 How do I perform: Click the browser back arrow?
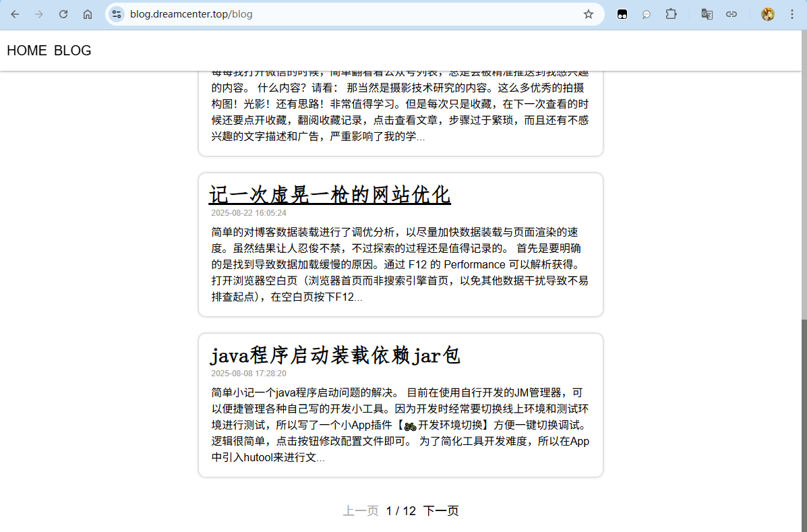tap(15, 14)
